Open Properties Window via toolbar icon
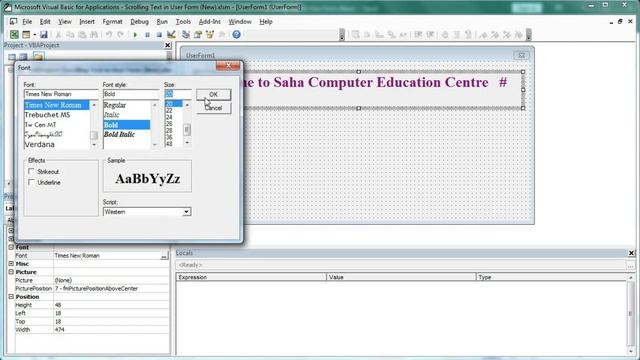 point(198,35)
